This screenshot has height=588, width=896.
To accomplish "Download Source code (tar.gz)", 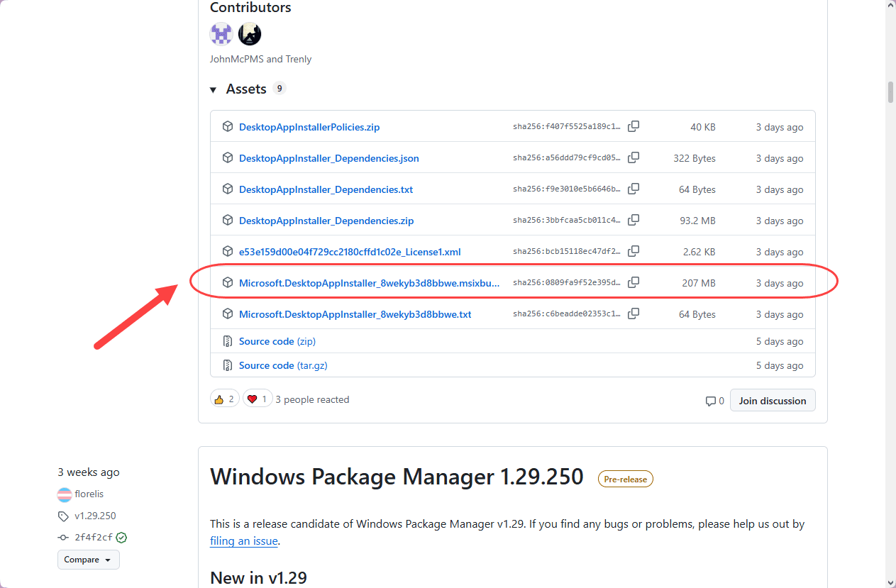I will [283, 365].
